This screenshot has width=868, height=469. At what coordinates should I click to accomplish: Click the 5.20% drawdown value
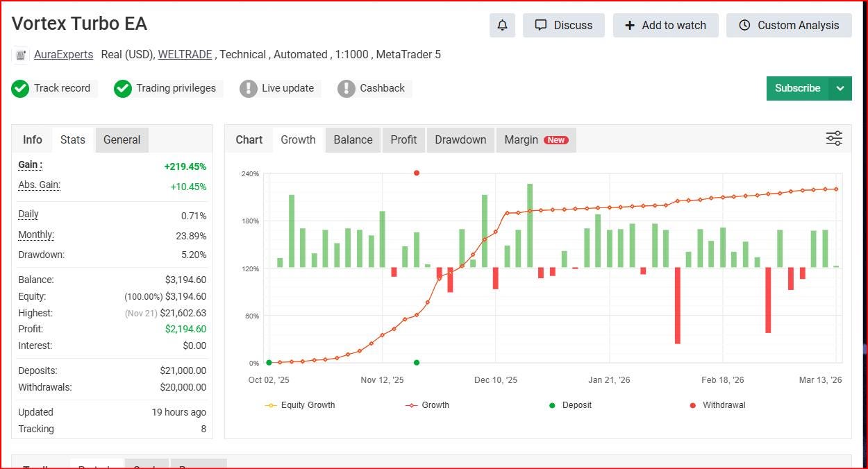coord(194,255)
